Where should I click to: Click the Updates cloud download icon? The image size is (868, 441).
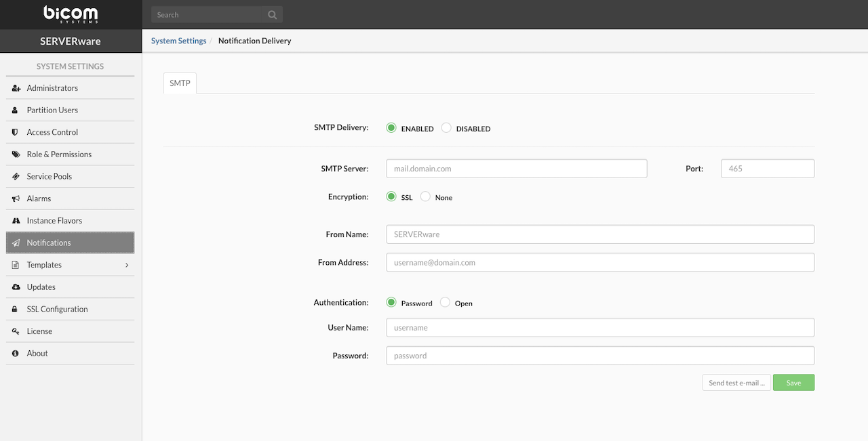pos(16,287)
